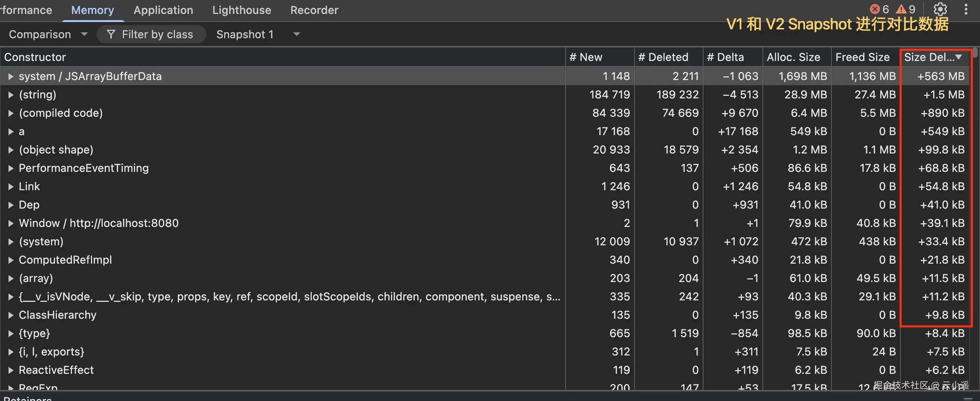Switch to the Lighthouse tab

pyautogui.click(x=242, y=10)
